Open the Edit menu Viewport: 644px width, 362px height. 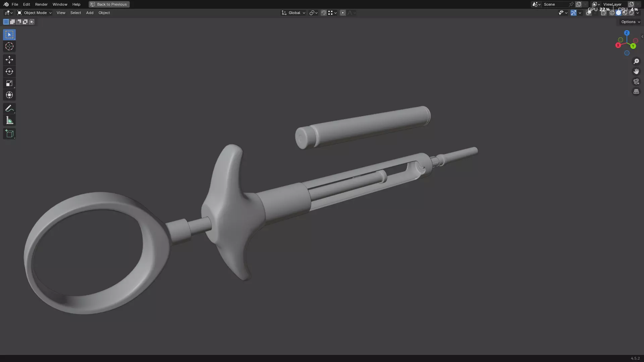[x=26, y=4]
